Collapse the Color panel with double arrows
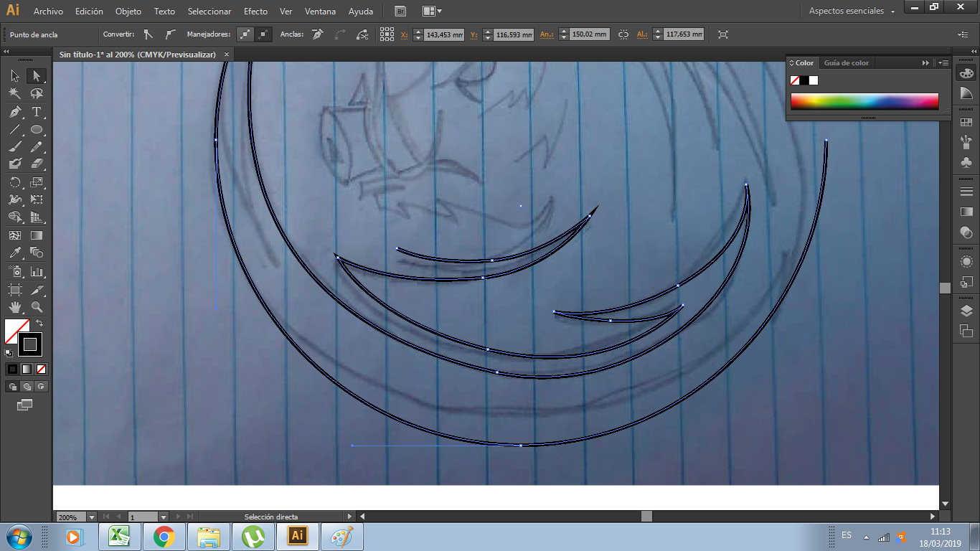The width and height of the screenshot is (980, 551). [925, 63]
